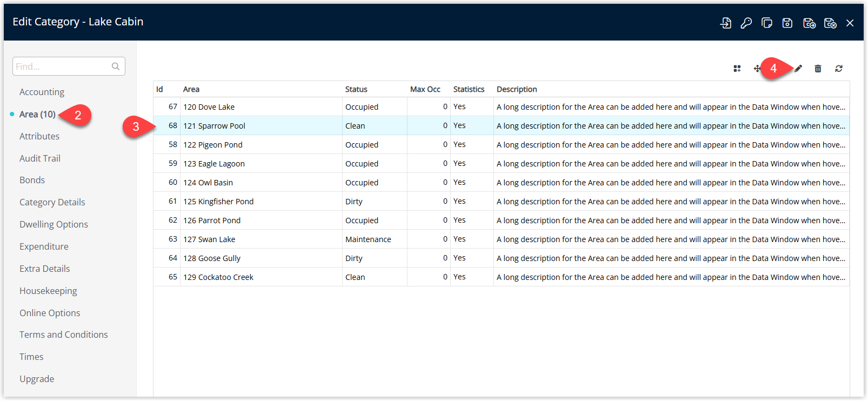The height and width of the screenshot is (401, 868).
Task: Click description text of 127 Swan Lake
Action: coord(671,239)
